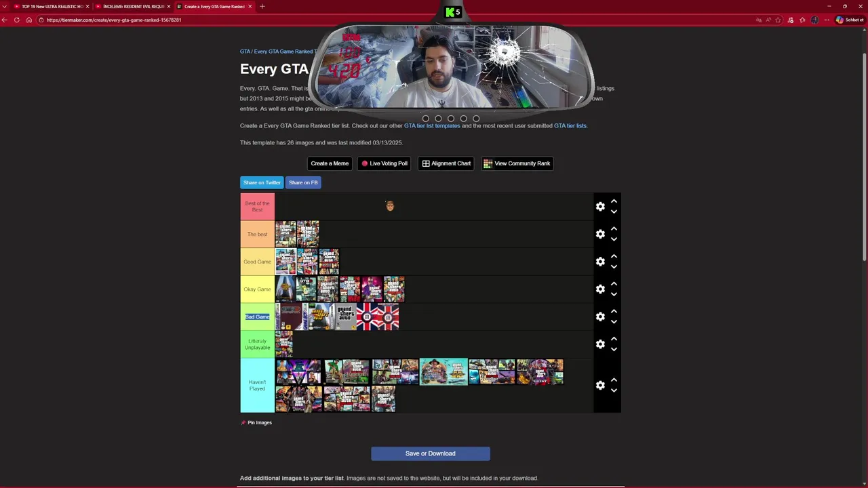Move Best of the Best tier down

(614, 211)
